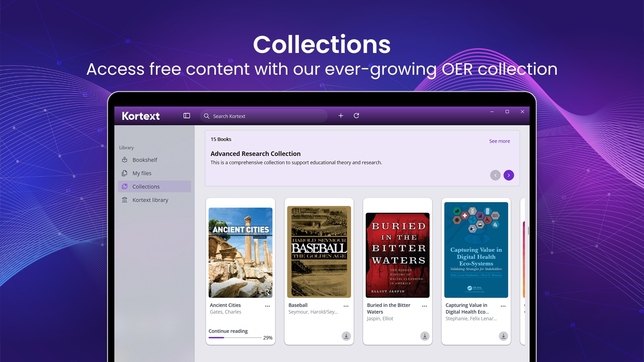Image resolution: width=644 pixels, height=362 pixels.
Task: Download Capturing Value in Digital Health
Action: (x=503, y=336)
